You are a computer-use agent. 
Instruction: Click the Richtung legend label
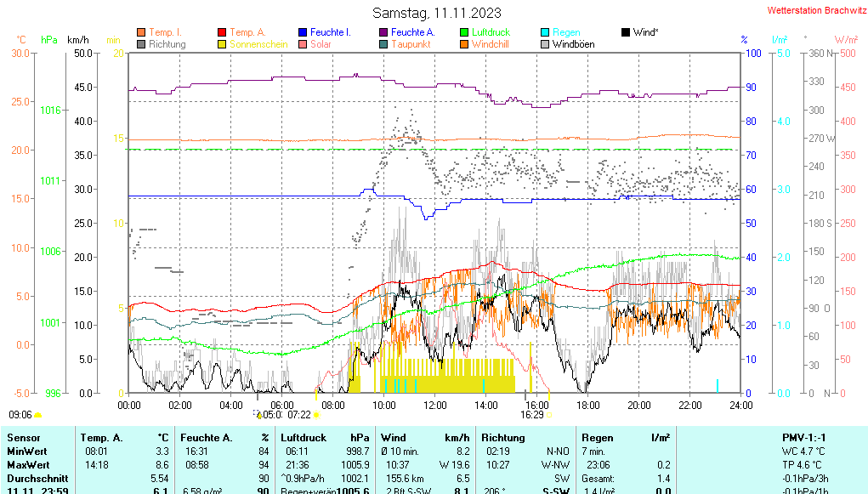[x=167, y=44]
